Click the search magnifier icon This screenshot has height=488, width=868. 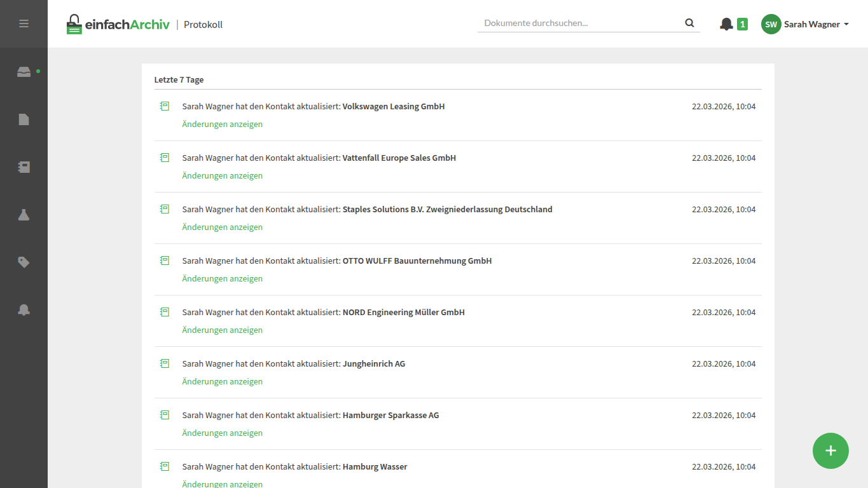[x=690, y=23]
